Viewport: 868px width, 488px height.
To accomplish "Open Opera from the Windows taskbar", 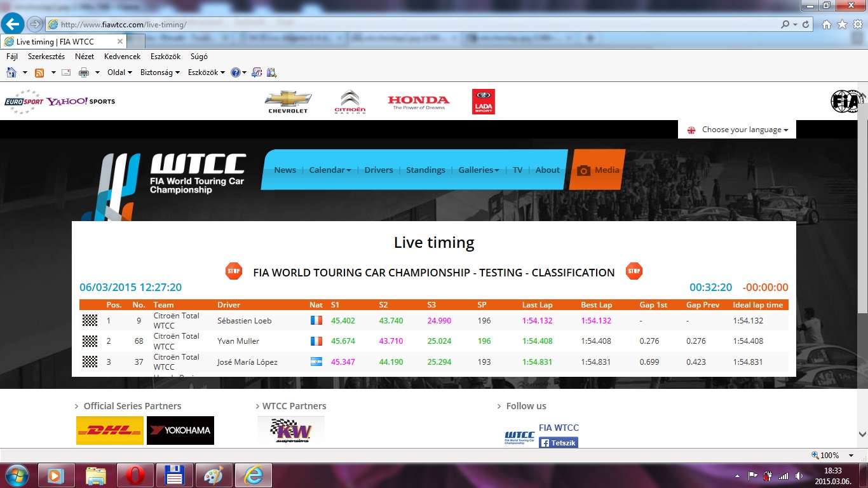I will click(135, 475).
